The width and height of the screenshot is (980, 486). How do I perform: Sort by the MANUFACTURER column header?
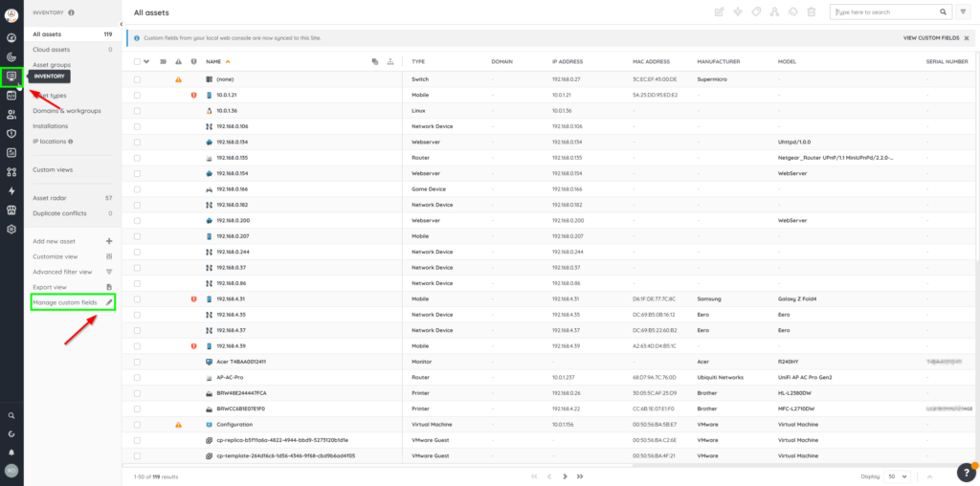coord(718,62)
